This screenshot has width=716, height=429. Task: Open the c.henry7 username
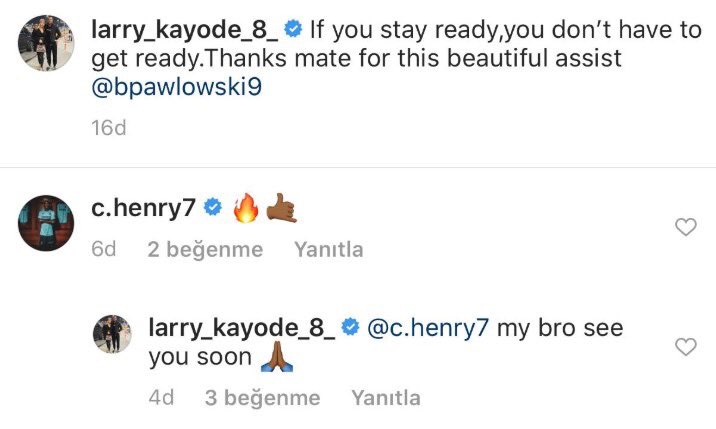click(143, 208)
